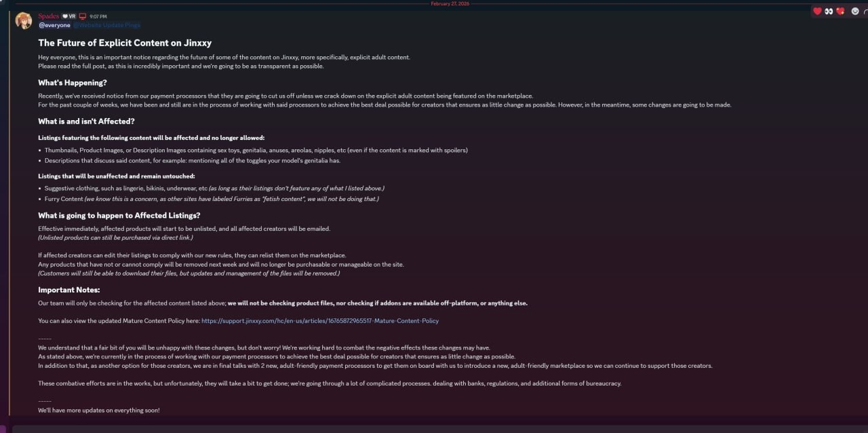The image size is (868, 433).
Task: Open Spades' profile avatar
Action: click(24, 20)
